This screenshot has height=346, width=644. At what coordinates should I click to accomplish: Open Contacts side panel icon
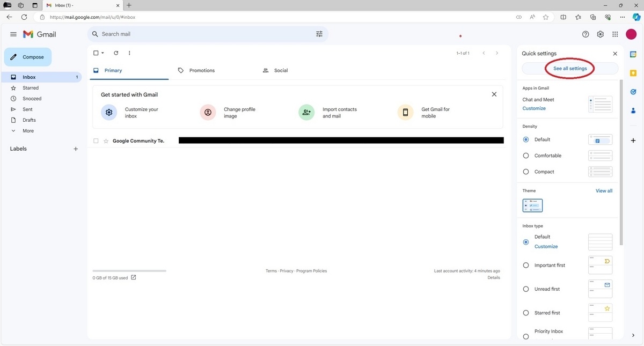pyautogui.click(x=633, y=111)
